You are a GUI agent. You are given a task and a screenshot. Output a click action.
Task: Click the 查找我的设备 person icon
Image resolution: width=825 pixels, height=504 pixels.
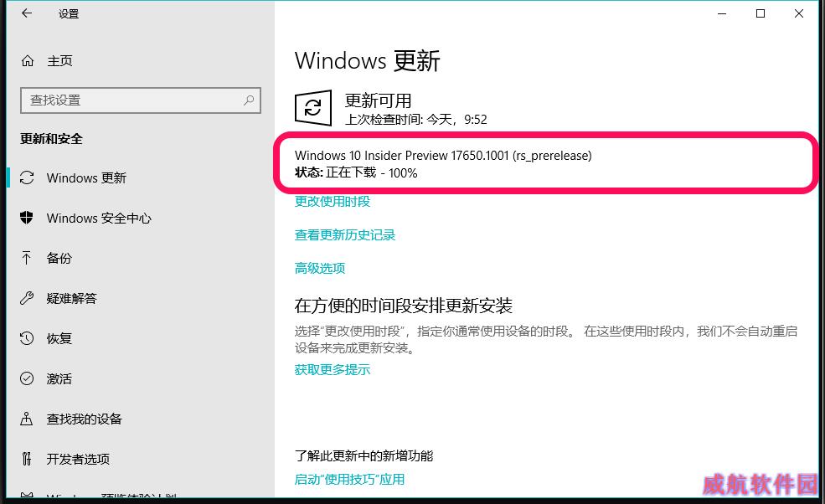[26, 419]
